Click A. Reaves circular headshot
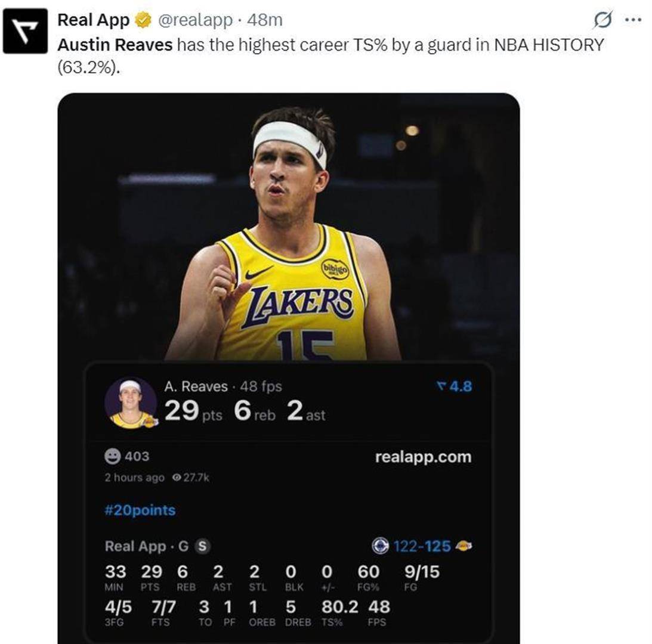The image size is (652, 644). point(131,404)
